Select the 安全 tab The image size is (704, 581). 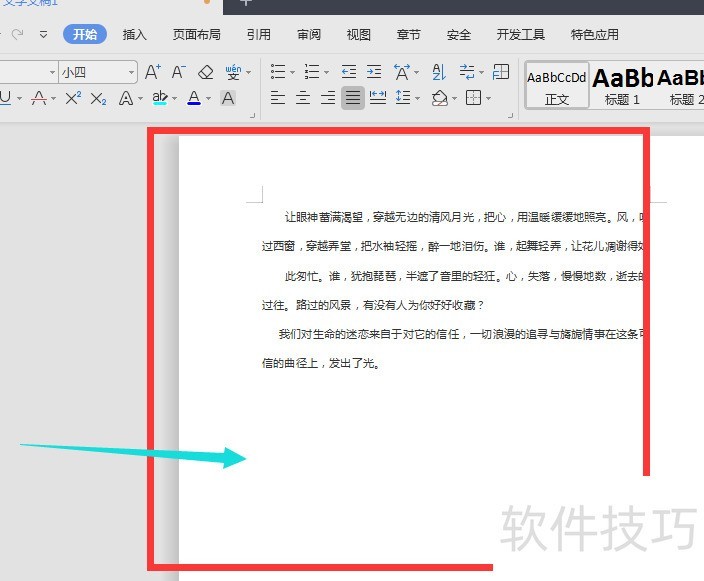459,35
